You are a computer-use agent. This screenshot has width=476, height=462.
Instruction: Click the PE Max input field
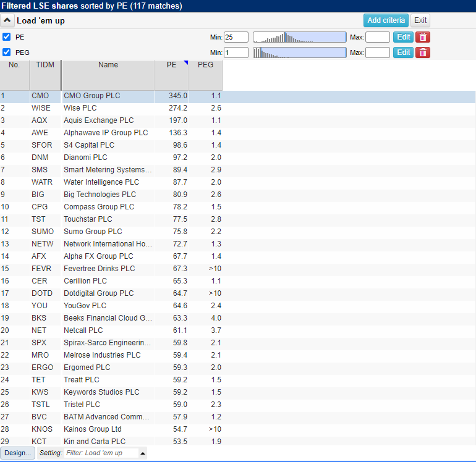377,37
